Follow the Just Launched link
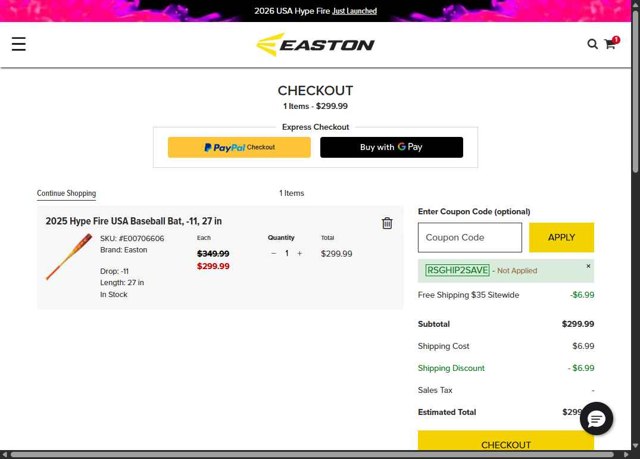640x459 pixels. 354,11
